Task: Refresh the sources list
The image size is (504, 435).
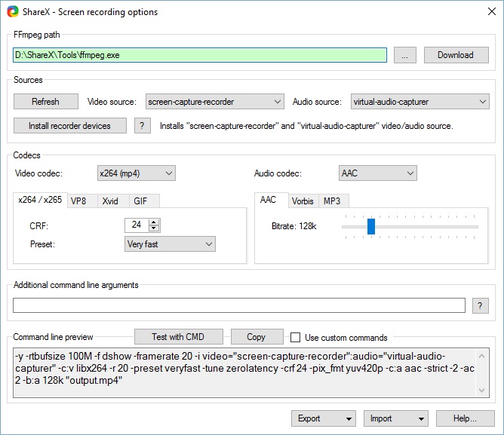Action: pos(45,102)
